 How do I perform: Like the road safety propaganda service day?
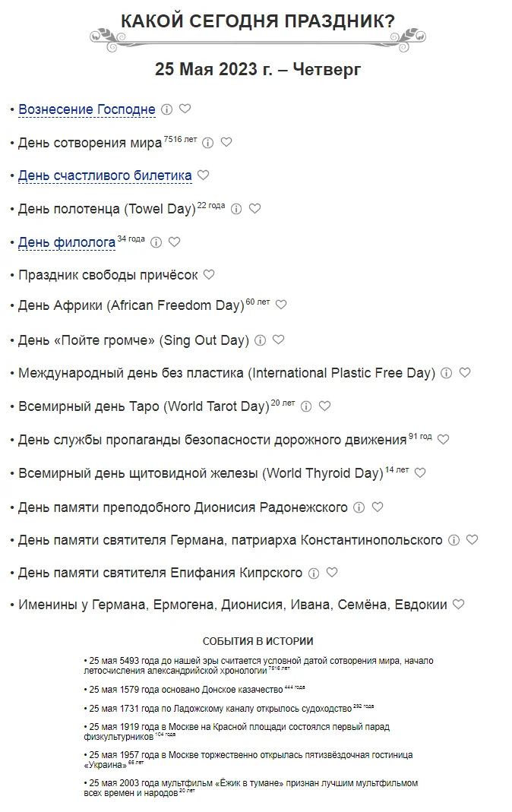point(444,439)
